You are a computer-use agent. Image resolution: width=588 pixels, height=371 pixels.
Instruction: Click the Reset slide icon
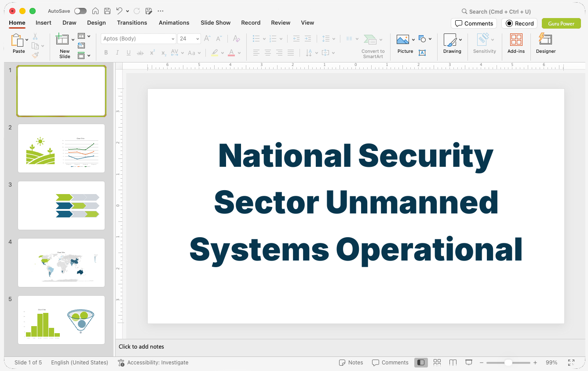(x=81, y=45)
